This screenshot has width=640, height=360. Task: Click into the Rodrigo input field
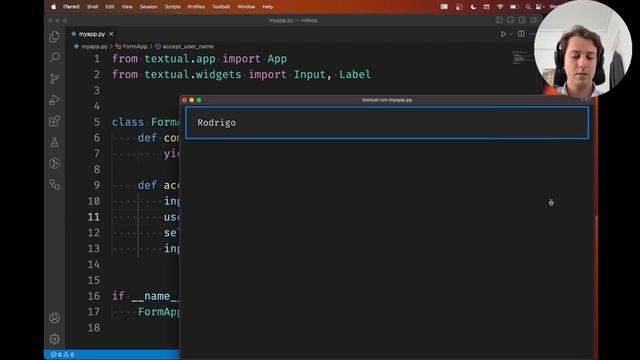tap(387, 123)
